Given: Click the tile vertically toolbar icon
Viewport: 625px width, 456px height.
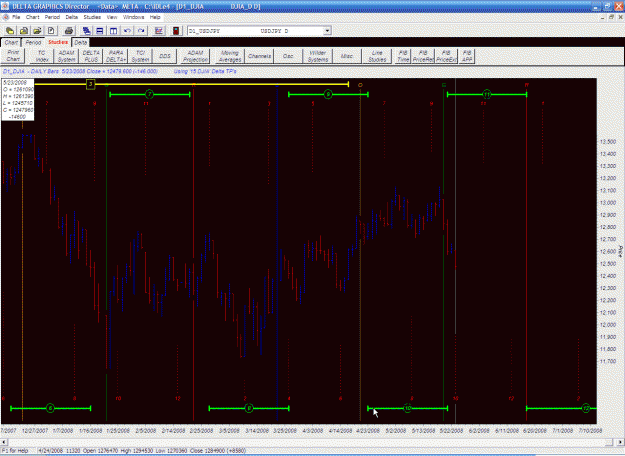Looking at the screenshot, I should click(x=114, y=31).
